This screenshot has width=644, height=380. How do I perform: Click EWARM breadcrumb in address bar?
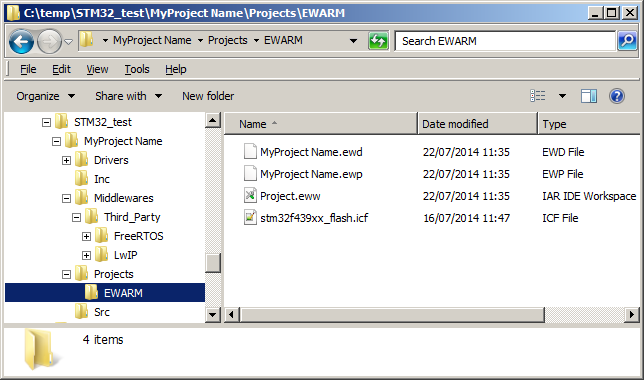(x=283, y=40)
